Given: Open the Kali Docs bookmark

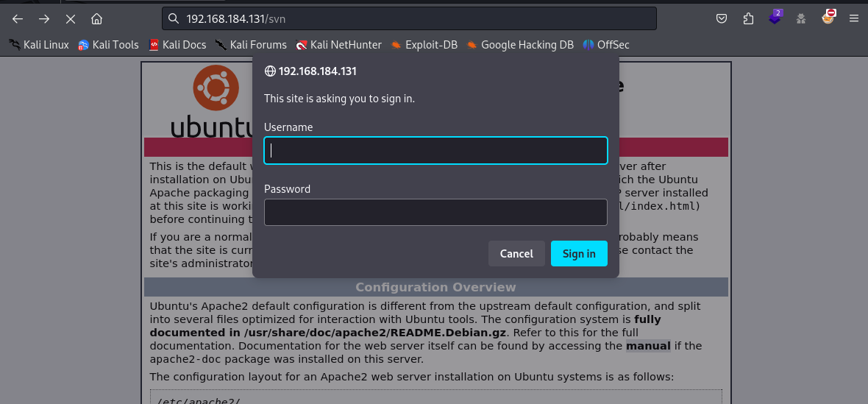Looking at the screenshot, I should coord(177,45).
